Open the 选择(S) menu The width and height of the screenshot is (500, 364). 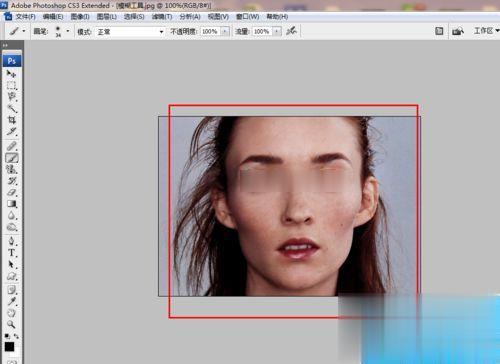point(134,16)
